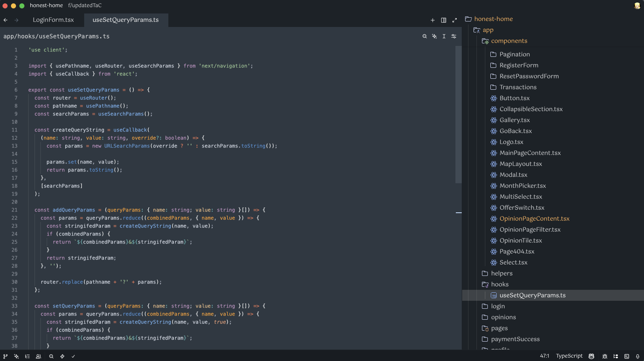Screen dimensions: 644x361
Task: Click the inline assist sparkle icon in editor toolbar
Action: tap(434, 36)
